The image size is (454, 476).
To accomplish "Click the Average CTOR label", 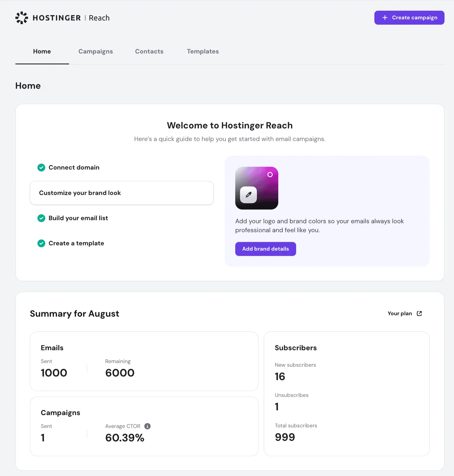I will [x=123, y=426].
